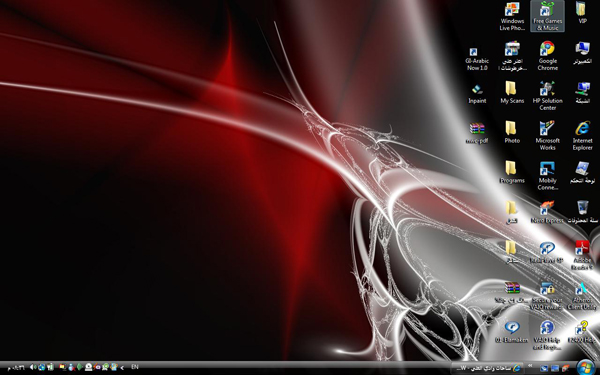Select the Recycle Bin icon
Viewport: 600px width, 375px height.
tap(582, 212)
